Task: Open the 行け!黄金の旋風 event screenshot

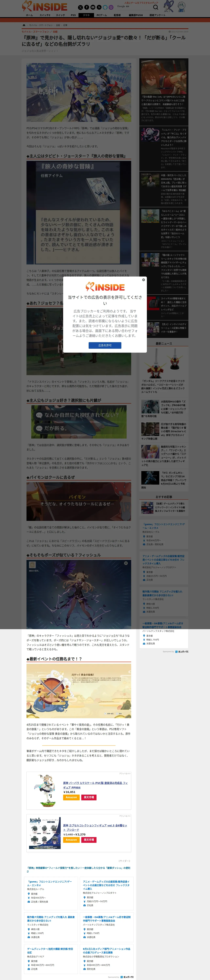Action: coord(79,691)
